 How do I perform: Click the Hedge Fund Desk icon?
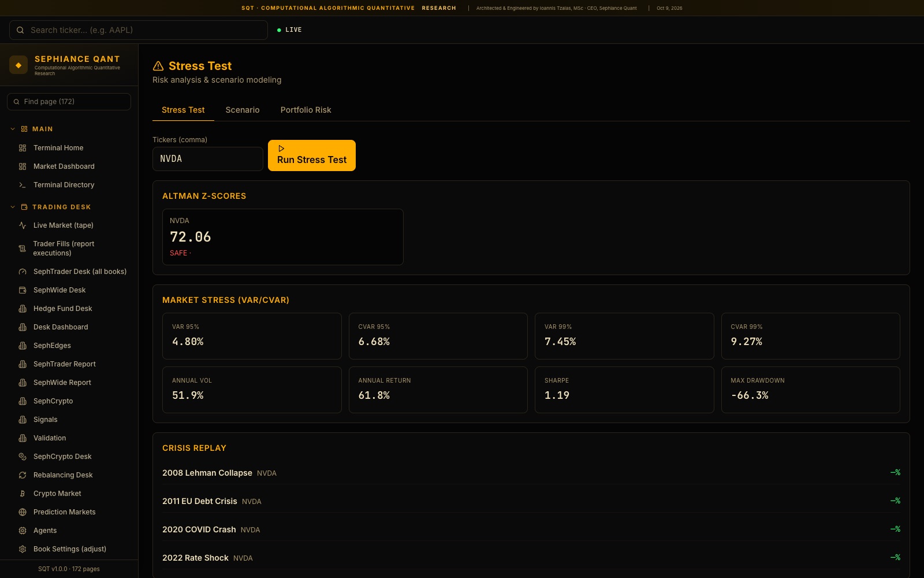click(x=23, y=309)
